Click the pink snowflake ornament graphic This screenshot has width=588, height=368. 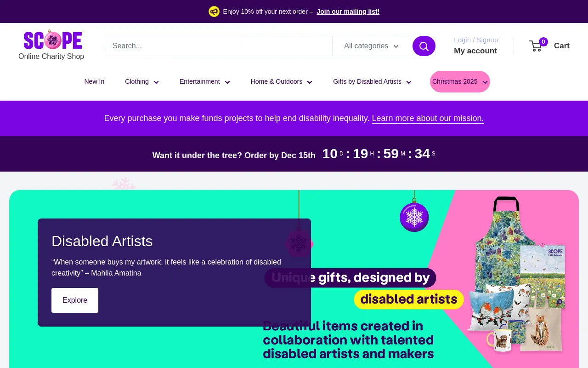pyautogui.click(x=298, y=244)
